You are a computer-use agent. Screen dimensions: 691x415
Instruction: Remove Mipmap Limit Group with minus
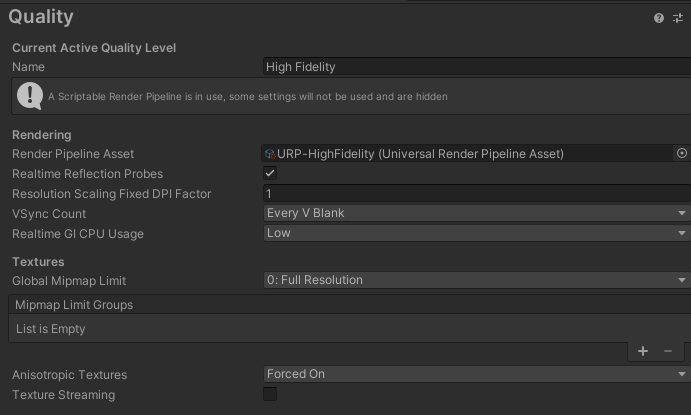(668, 351)
